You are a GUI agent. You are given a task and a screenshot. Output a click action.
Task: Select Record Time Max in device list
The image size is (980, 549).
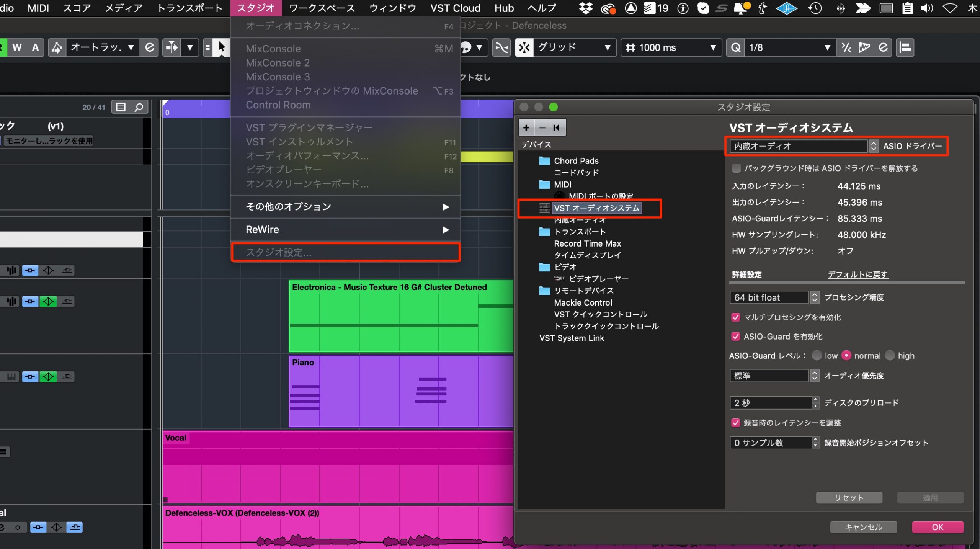click(x=587, y=243)
